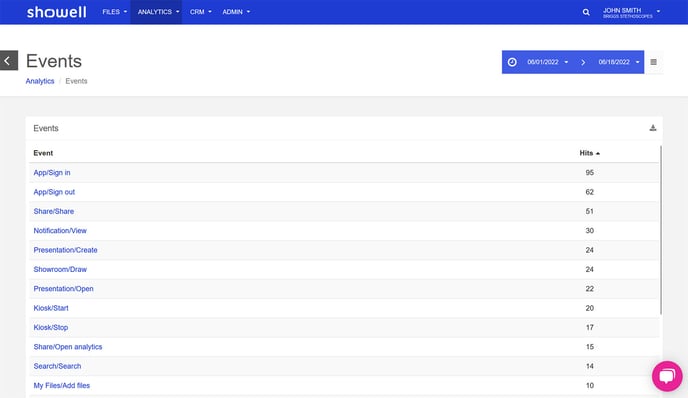Viewport: 688px width, 398px height.
Task: Open the App/Sign out event
Action: [54, 192]
